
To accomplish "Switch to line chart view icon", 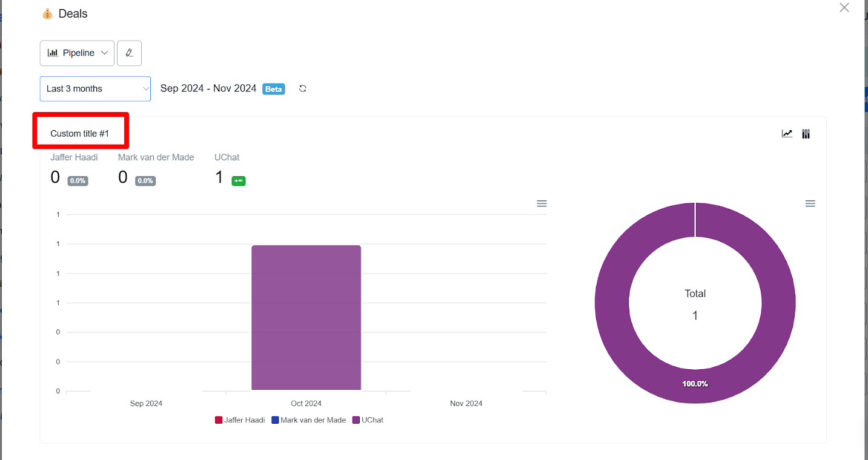I will click(787, 134).
